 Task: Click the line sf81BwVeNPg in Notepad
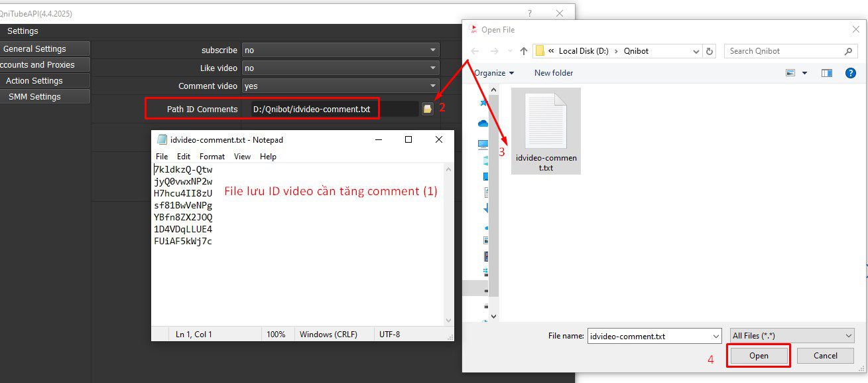183,205
